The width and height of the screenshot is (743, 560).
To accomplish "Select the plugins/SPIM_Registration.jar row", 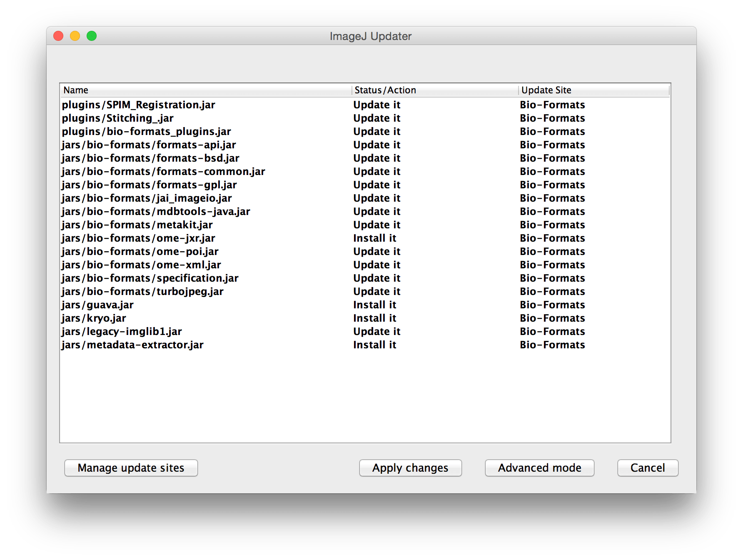I will tap(139, 105).
